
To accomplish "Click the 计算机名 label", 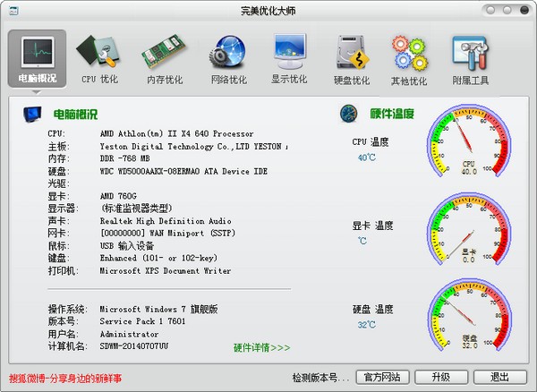I will pos(67,346).
